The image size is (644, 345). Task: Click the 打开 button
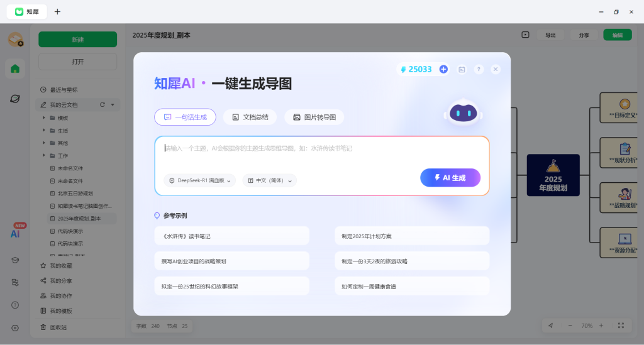click(x=77, y=62)
